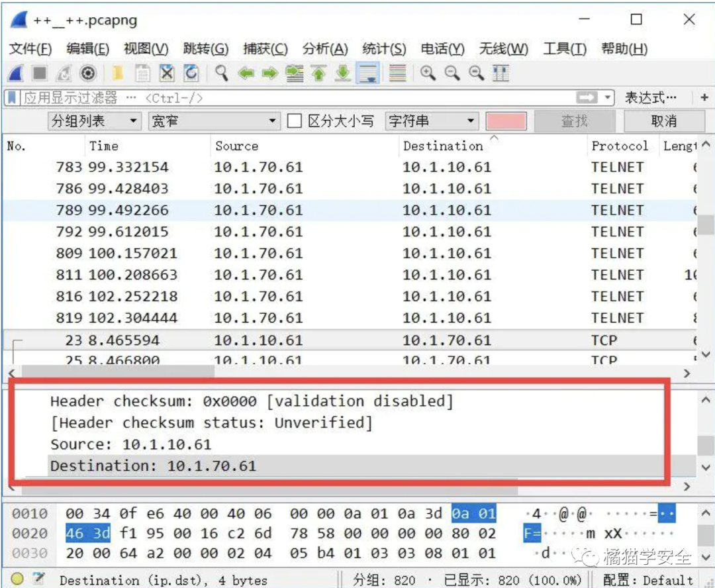Click the resize columns icon
The width and height of the screenshot is (715, 588).
(x=501, y=73)
